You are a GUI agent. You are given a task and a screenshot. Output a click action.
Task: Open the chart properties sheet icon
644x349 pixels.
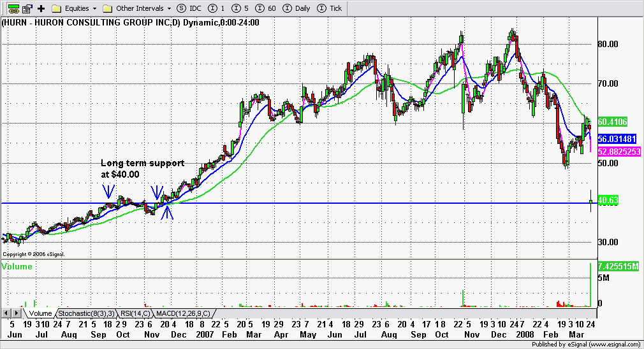point(27,8)
